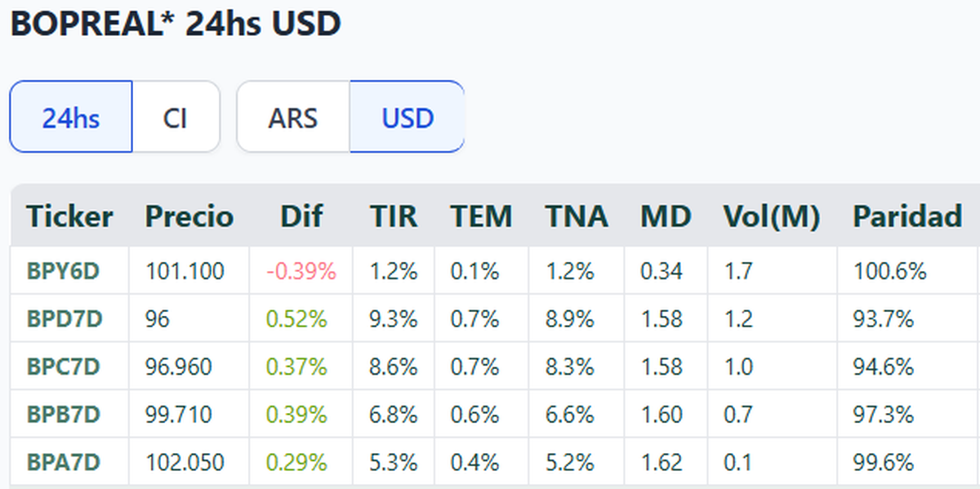The height and width of the screenshot is (489, 980).
Task: Sort by the MD column header
Action: click(x=666, y=216)
